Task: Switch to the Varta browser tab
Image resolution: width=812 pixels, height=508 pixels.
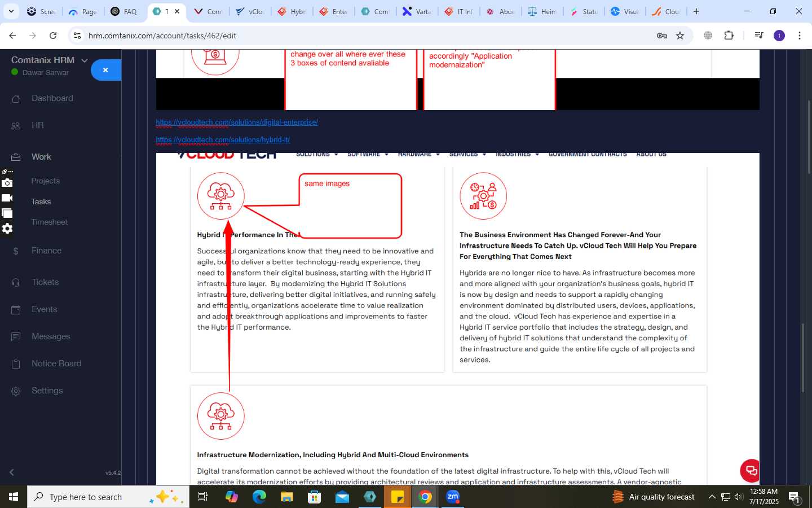Action: [417, 11]
